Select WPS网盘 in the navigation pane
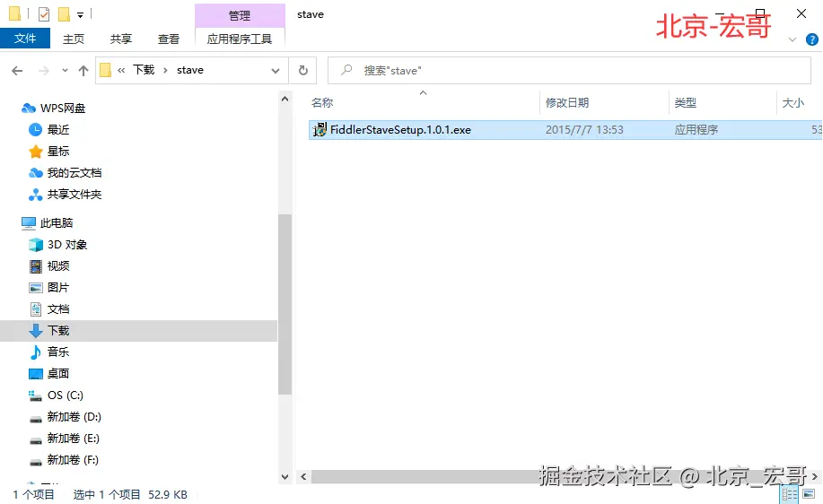 click(63, 108)
